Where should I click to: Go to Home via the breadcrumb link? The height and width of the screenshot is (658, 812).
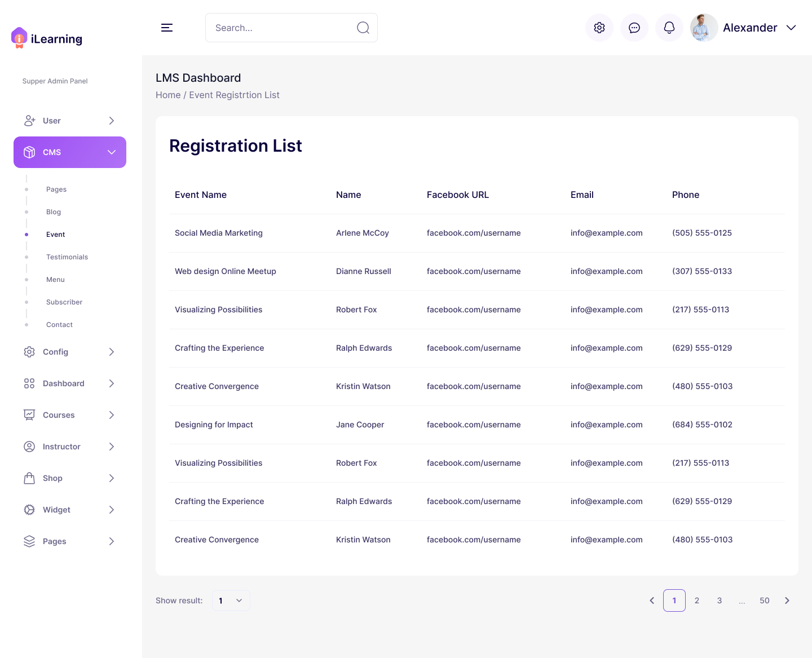click(x=168, y=95)
